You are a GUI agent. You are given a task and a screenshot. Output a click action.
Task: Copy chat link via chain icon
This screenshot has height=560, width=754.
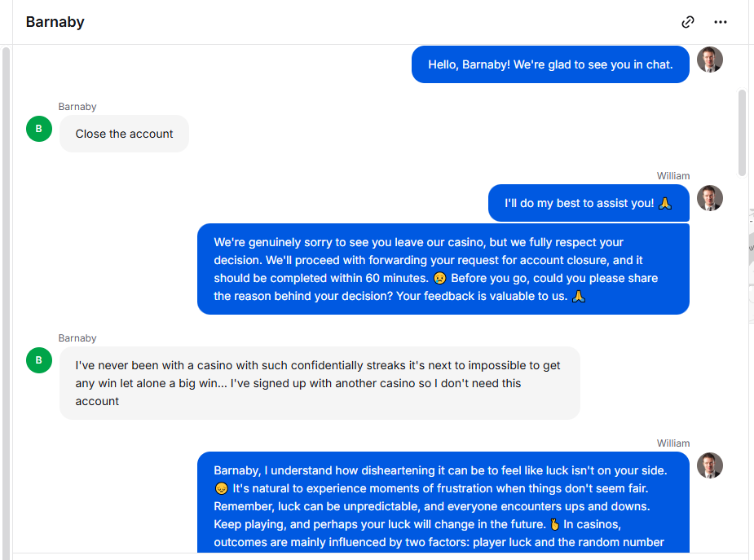tap(688, 22)
